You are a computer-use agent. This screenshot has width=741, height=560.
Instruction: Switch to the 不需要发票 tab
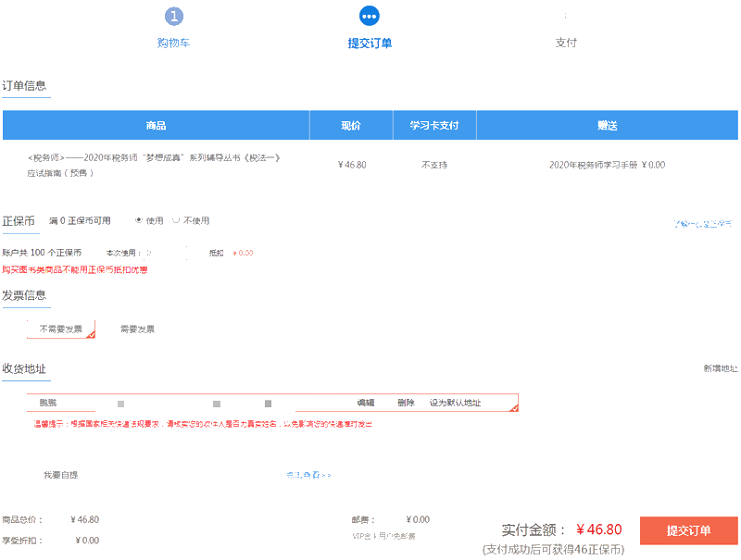(x=60, y=327)
